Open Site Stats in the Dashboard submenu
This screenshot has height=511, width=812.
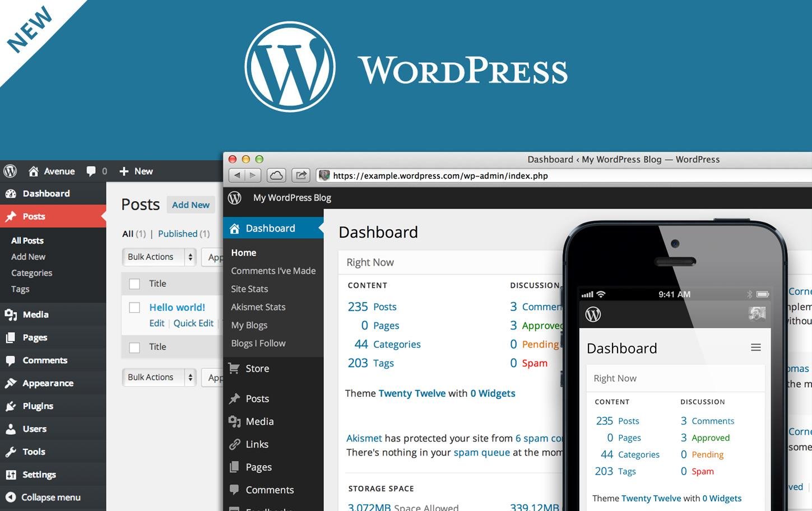pyautogui.click(x=249, y=289)
